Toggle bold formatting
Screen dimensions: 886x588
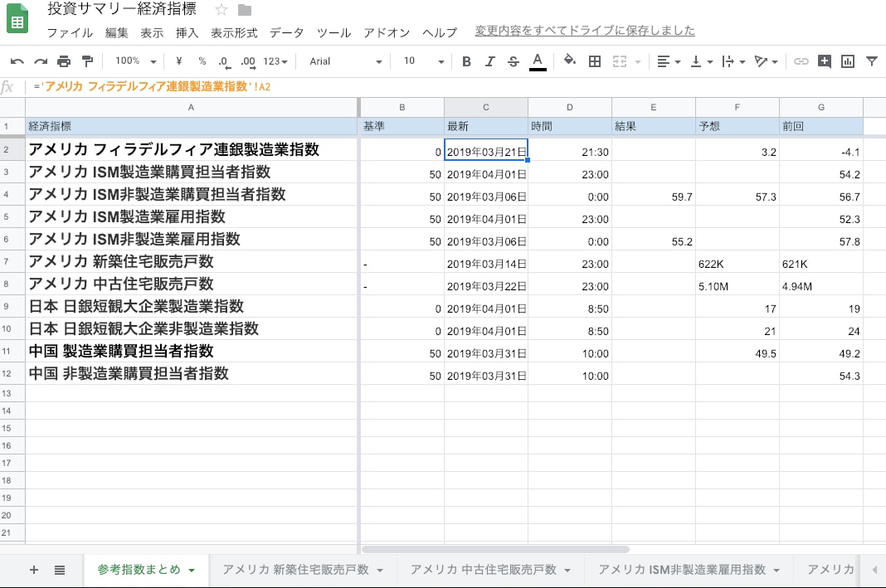click(466, 61)
